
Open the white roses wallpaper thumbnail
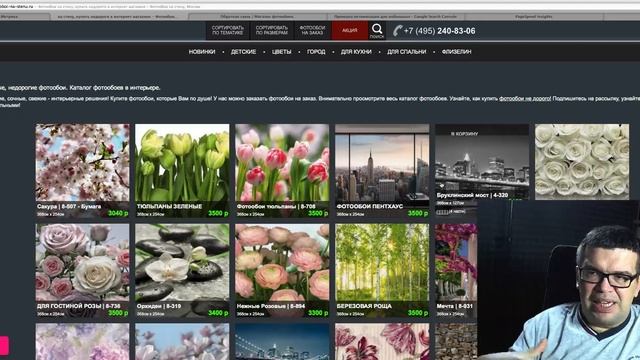582,162
